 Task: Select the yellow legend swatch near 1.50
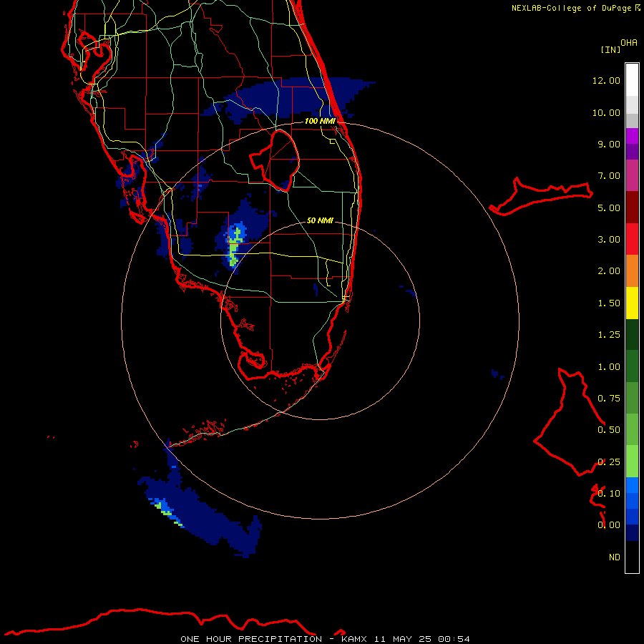[632, 303]
